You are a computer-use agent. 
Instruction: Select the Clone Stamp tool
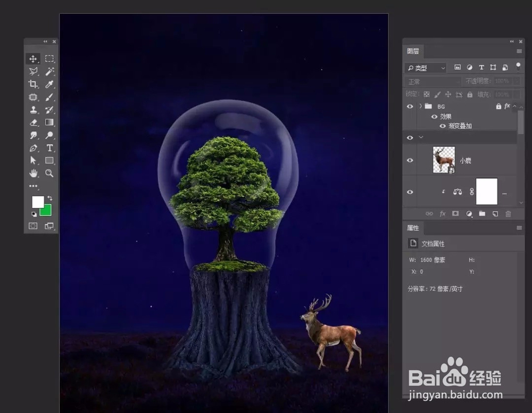(32, 111)
